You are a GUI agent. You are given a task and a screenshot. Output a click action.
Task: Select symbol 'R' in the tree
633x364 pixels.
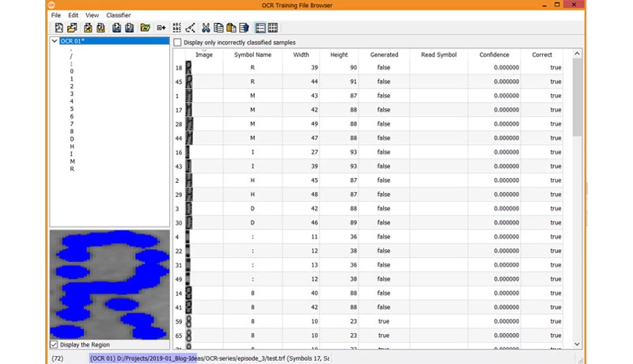72,169
